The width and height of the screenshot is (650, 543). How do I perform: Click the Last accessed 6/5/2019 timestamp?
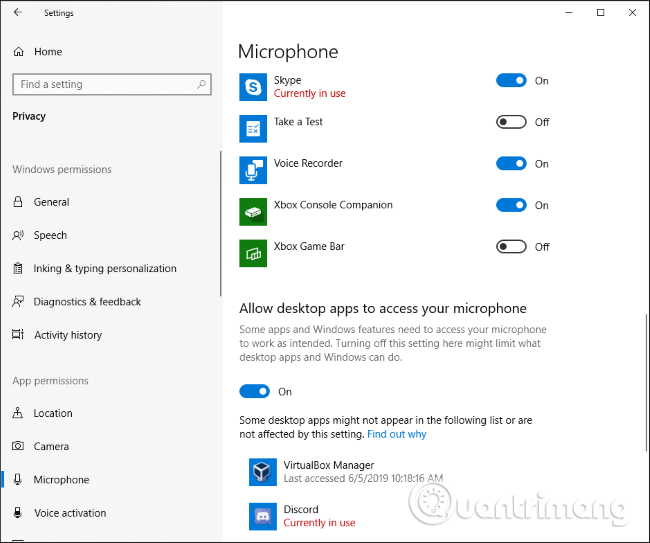(x=363, y=478)
